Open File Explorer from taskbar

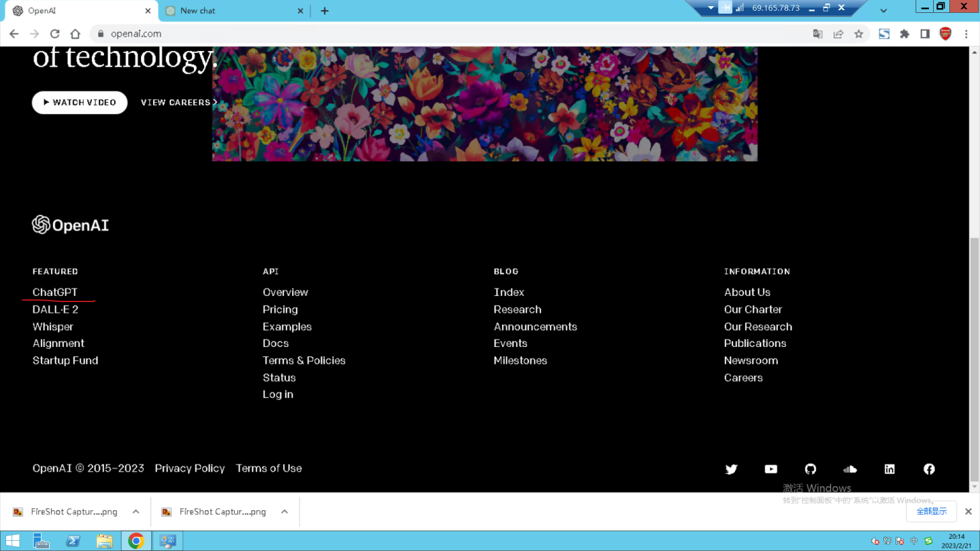(104, 541)
